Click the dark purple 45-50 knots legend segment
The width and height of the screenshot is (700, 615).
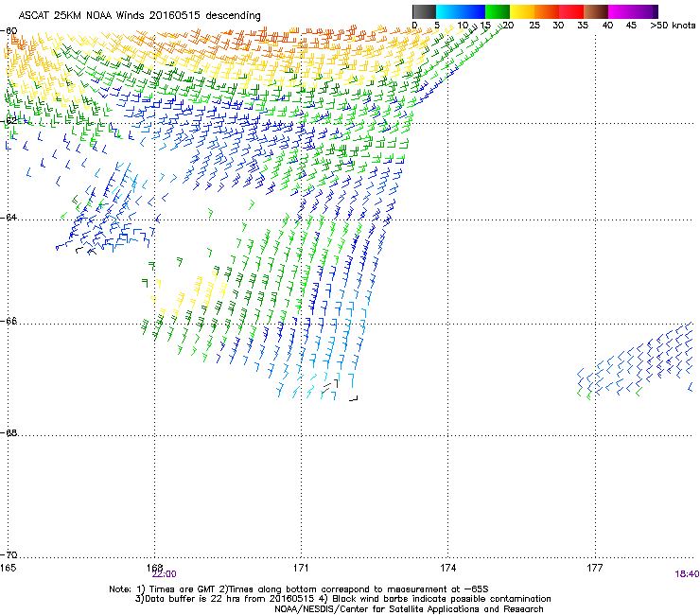click(645, 11)
